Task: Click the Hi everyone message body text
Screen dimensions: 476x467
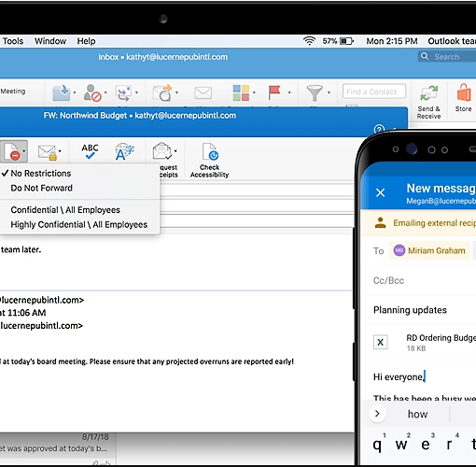Action: (399, 377)
